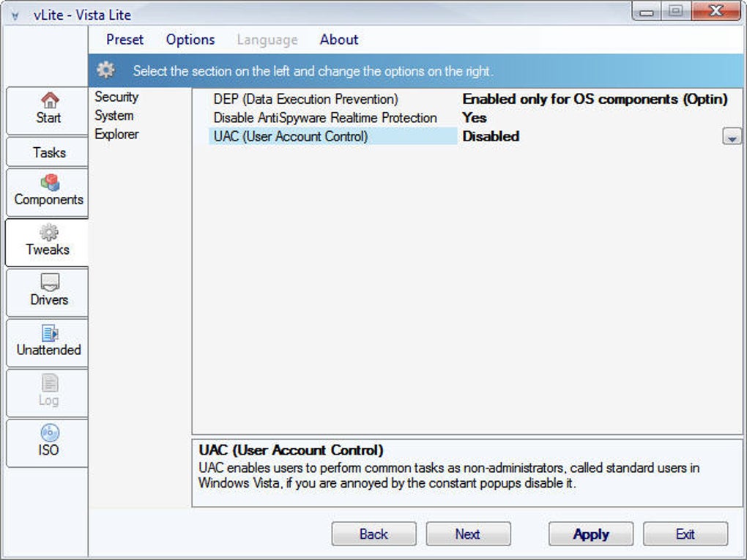
Task: Select the Explorer tweak section
Action: 116,134
